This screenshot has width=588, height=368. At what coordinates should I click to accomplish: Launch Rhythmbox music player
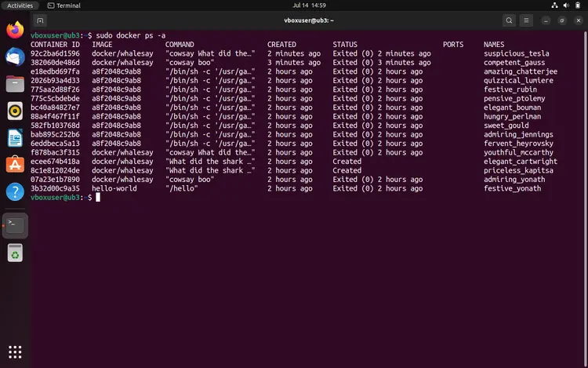pos(15,111)
